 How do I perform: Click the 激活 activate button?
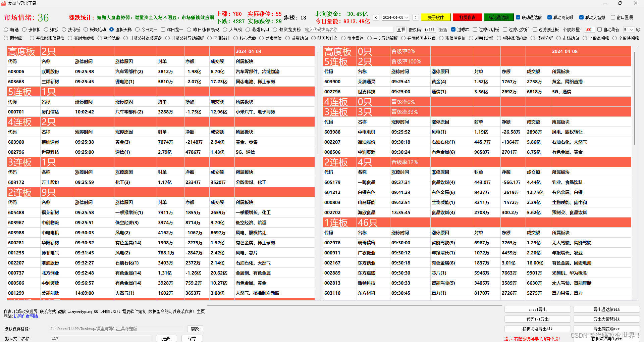coord(443,30)
